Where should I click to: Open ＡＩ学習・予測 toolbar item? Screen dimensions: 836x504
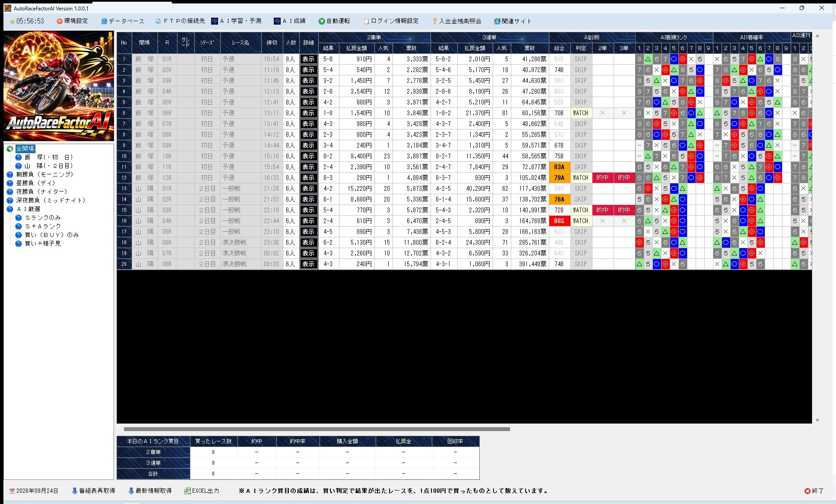(x=236, y=21)
